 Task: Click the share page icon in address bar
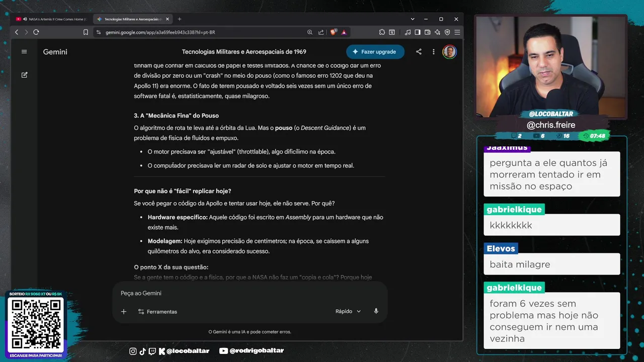coord(321,32)
